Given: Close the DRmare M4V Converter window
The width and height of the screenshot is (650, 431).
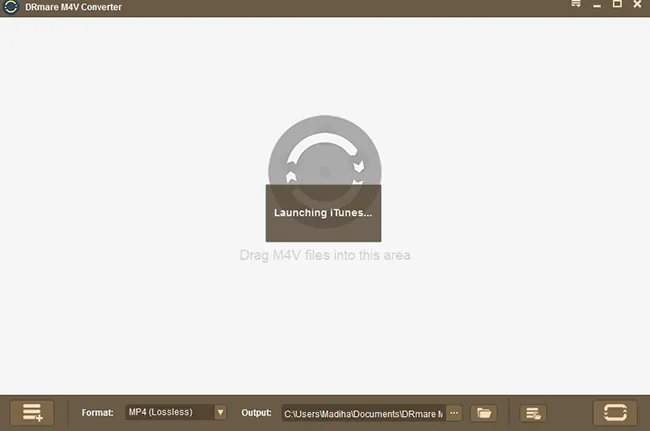Looking at the screenshot, I should pos(637,6).
